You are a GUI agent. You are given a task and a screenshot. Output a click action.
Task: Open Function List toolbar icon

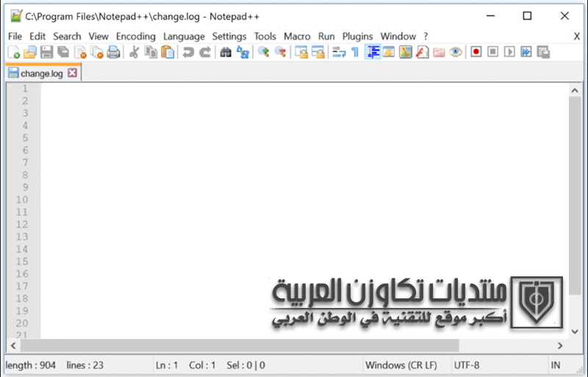422,52
